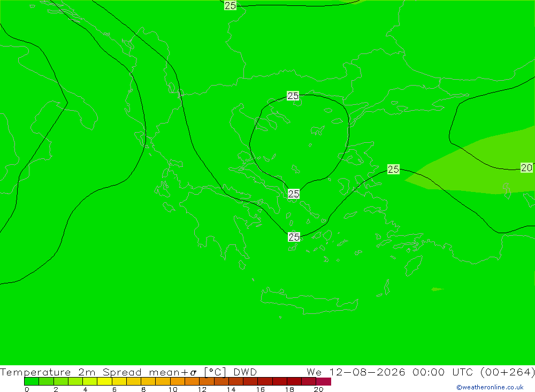Click the legend scale value 2

pos(56,389)
